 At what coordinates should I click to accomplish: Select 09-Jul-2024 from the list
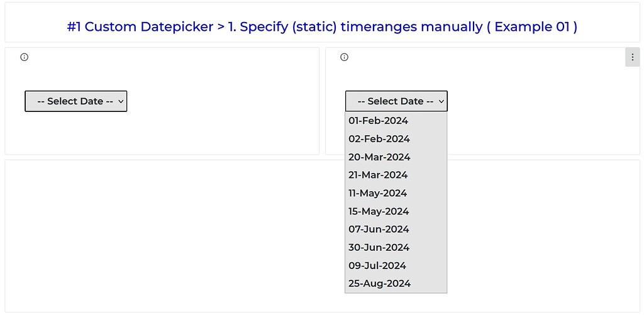point(396,265)
